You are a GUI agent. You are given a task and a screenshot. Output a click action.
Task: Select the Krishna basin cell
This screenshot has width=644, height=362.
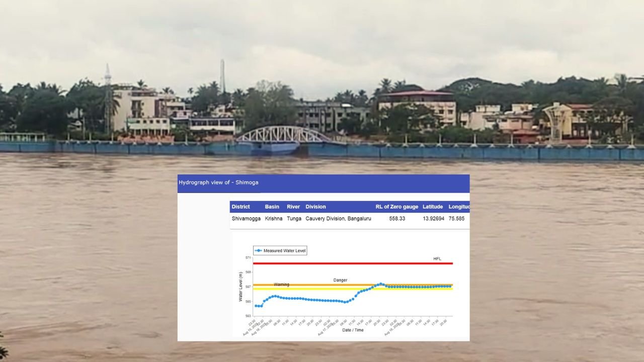pos(274,219)
